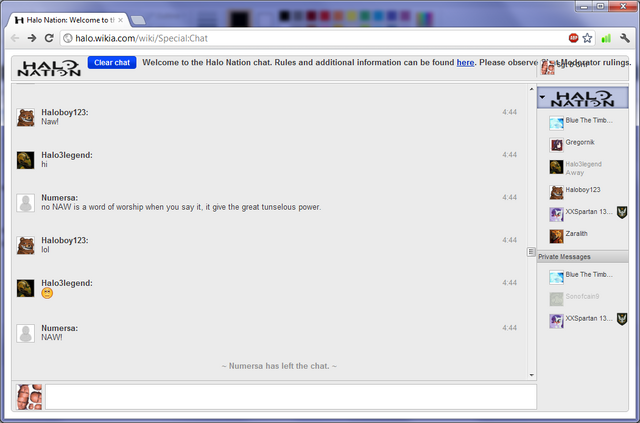Click moderator badge beside XXSpartan in user list
This screenshot has width=640, height=423.
pos(622,212)
